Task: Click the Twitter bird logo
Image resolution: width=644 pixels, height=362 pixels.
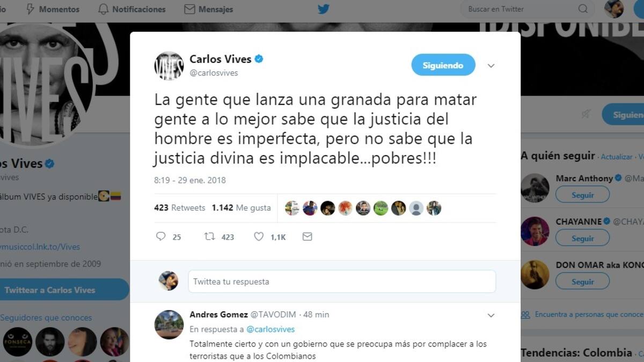Action: coord(323,9)
